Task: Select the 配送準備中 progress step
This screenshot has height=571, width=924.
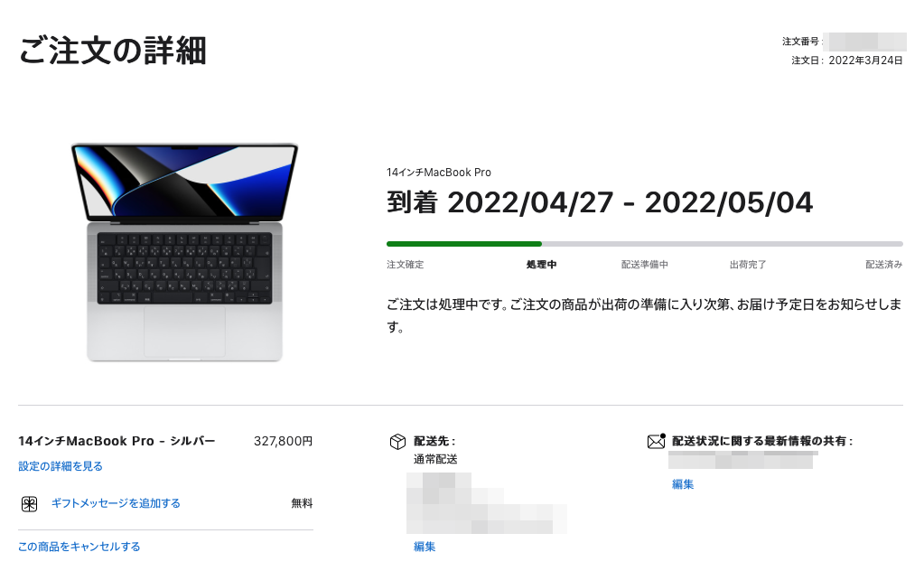Action: coord(645,265)
